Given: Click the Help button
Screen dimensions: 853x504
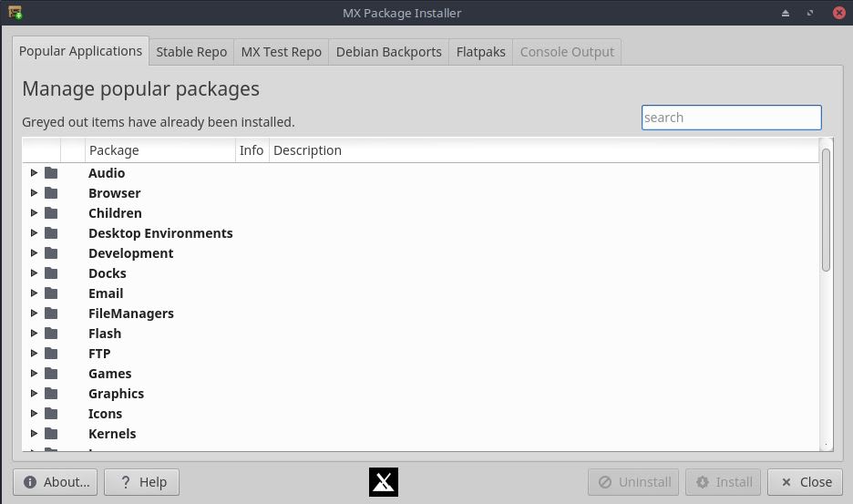Looking at the screenshot, I should 141,482.
